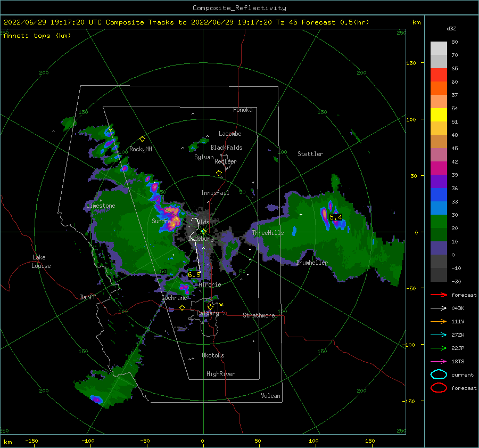Select the Vulcan map label

pyautogui.click(x=270, y=396)
